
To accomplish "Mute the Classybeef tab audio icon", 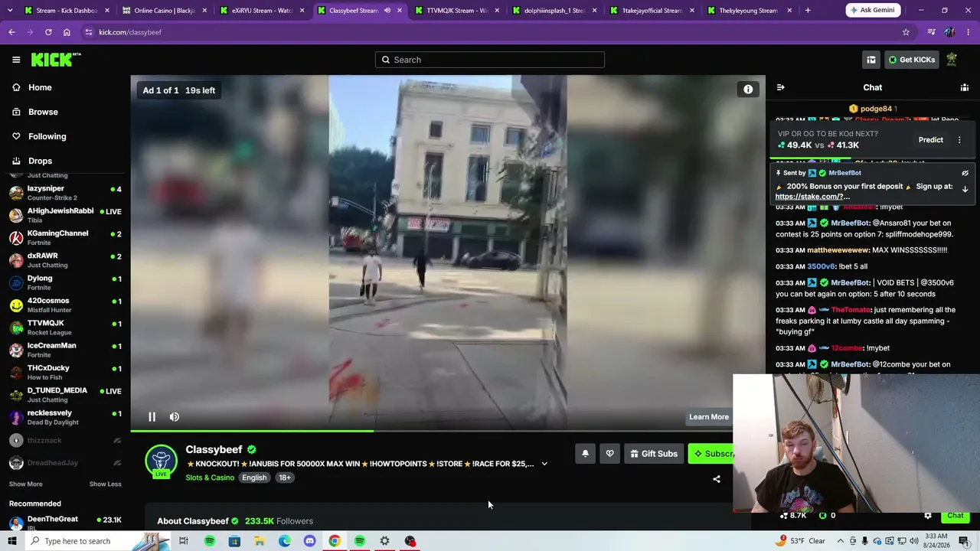I will point(387,11).
